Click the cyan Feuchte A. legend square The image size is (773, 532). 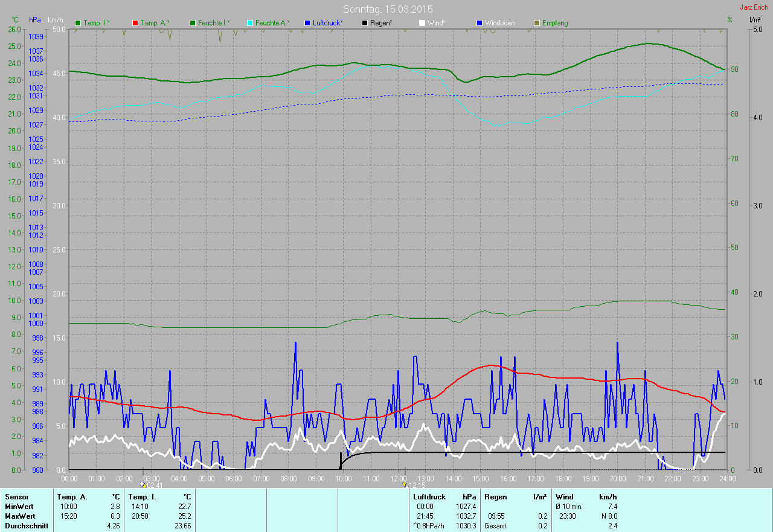click(250, 23)
